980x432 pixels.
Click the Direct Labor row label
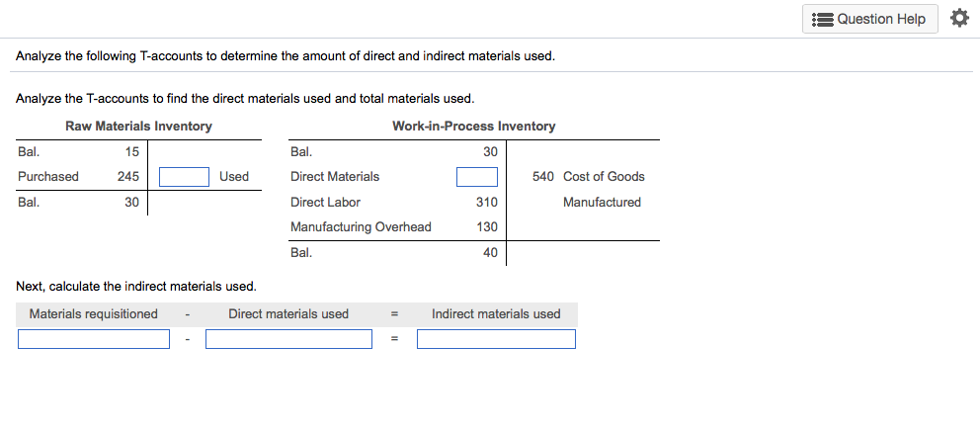click(x=325, y=203)
